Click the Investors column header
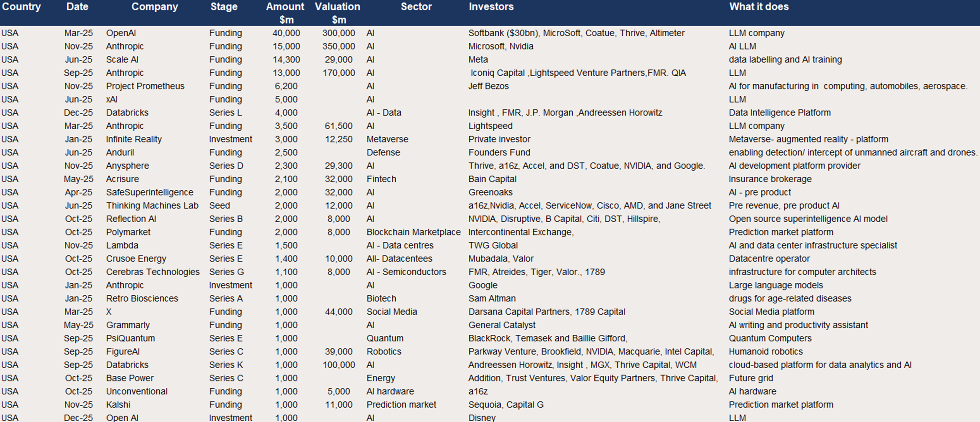This screenshot has height=422, width=980. pos(491,7)
